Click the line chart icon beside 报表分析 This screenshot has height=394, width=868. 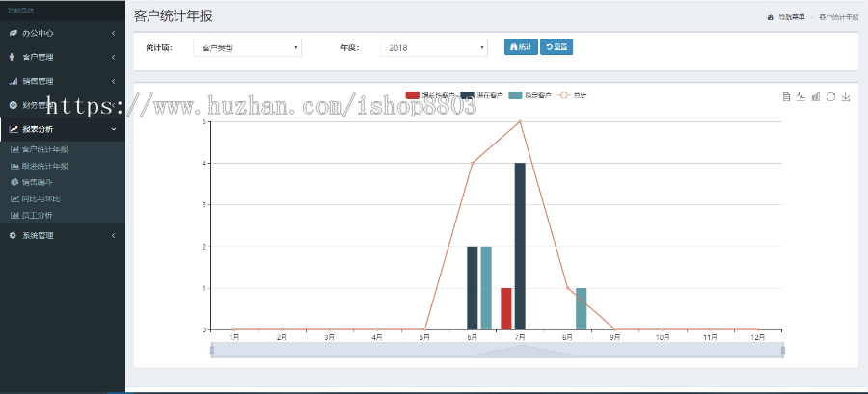(14, 129)
